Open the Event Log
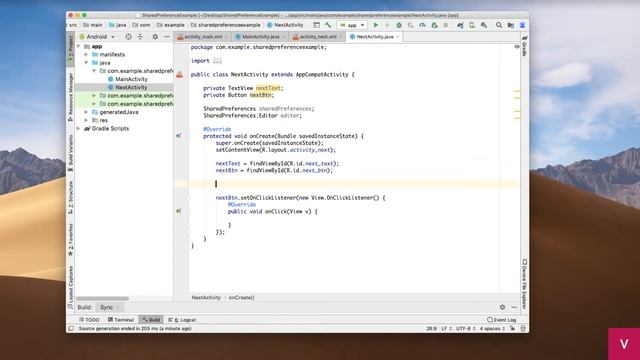The image size is (640, 360). (x=502, y=320)
